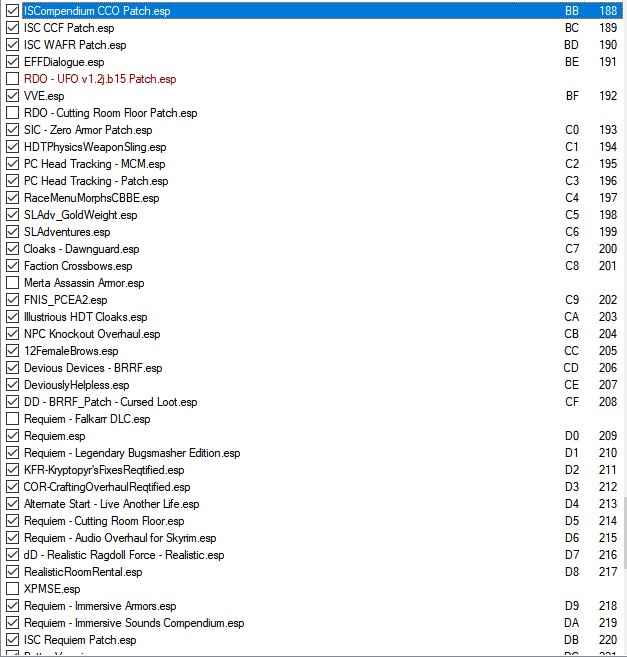Enable RDO - UFO v1.2j.b15 Patch.esp checkbox
Viewport: 627px width, 657px height.
point(13,79)
